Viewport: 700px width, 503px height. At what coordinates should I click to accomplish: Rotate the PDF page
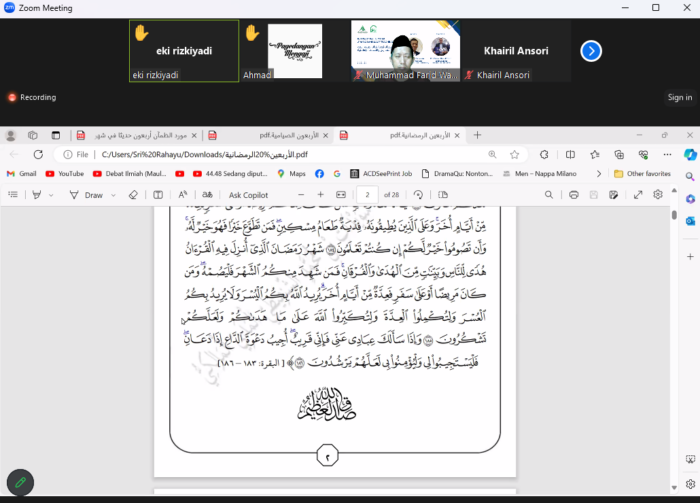coord(418,195)
